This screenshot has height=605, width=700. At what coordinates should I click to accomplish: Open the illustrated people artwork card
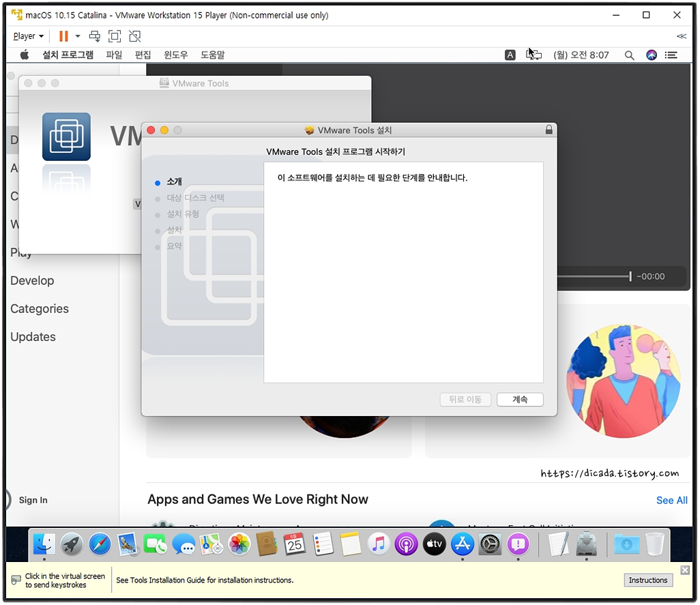tap(624, 381)
